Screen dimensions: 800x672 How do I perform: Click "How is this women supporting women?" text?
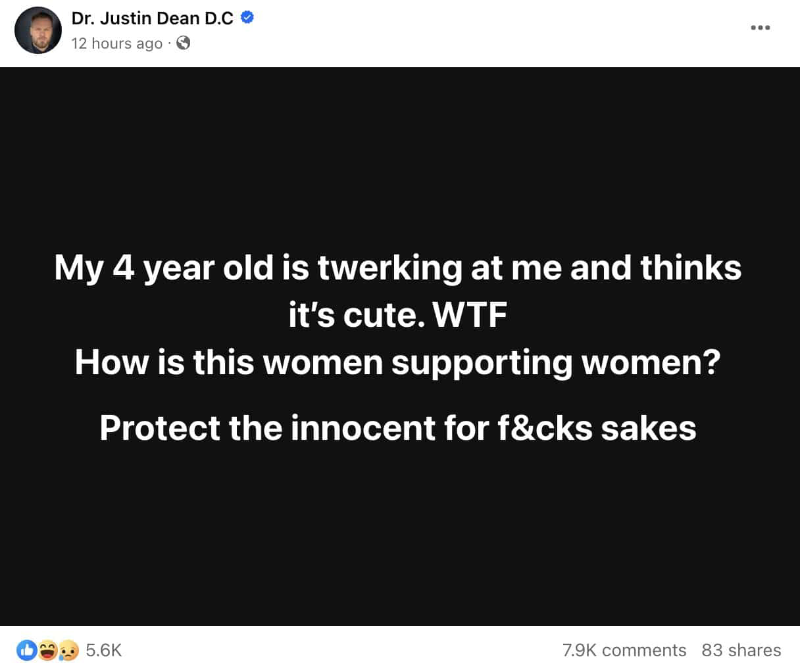397,362
